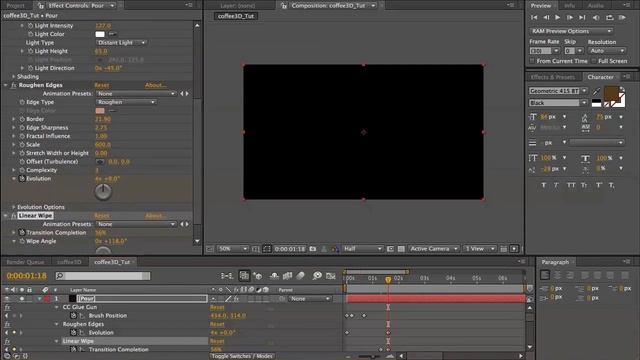
Task: Open Parent None dropdown for Pour layer
Action: [310, 299]
